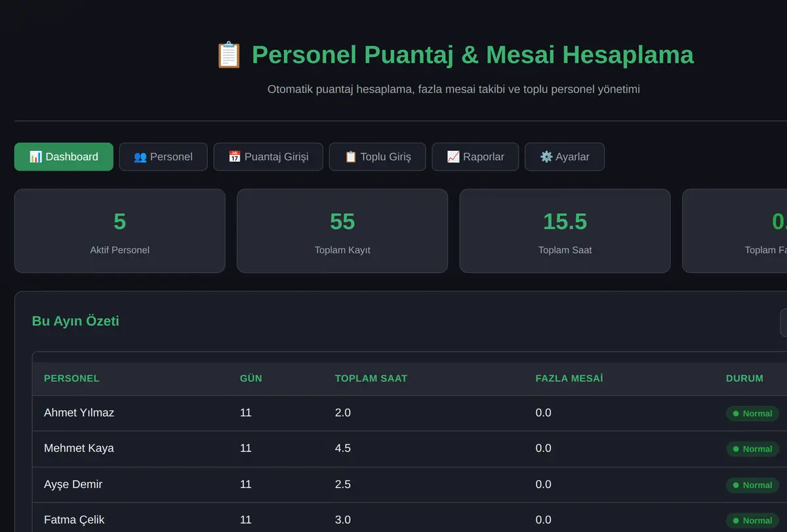This screenshot has width=787, height=532.
Task: Click the DURUM column header
Action: click(x=744, y=379)
